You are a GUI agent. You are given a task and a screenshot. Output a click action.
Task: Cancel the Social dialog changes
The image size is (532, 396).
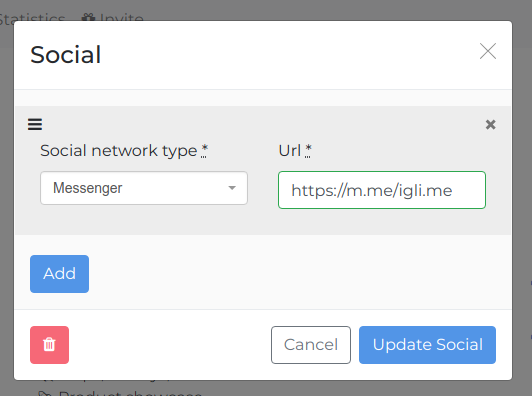coord(311,345)
